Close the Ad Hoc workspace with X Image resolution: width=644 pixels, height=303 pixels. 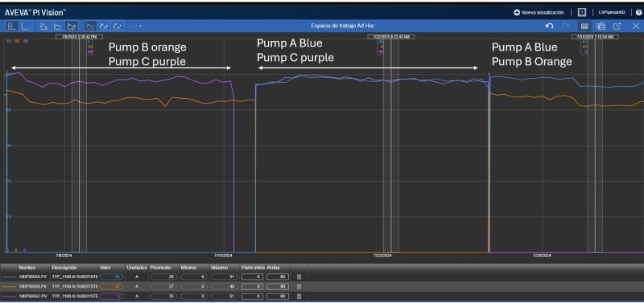pyautogui.click(x=635, y=26)
